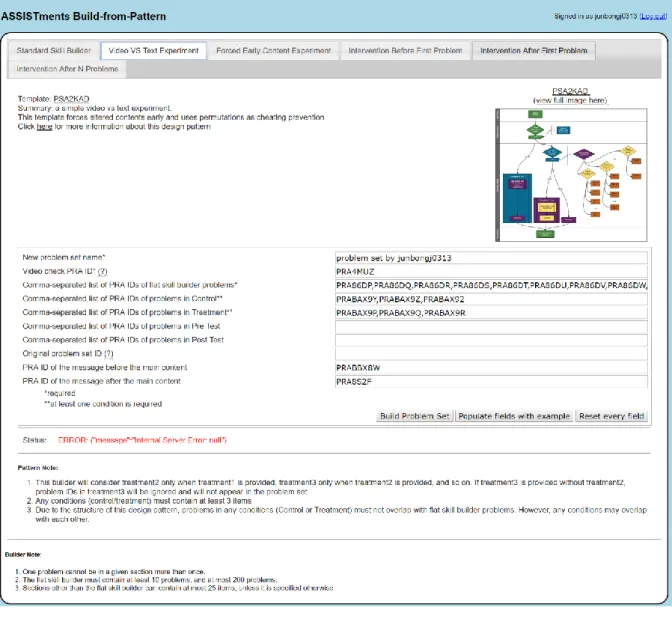Open Intervention After First Problem tab
The image size is (672, 622).
pyautogui.click(x=534, y=51)
